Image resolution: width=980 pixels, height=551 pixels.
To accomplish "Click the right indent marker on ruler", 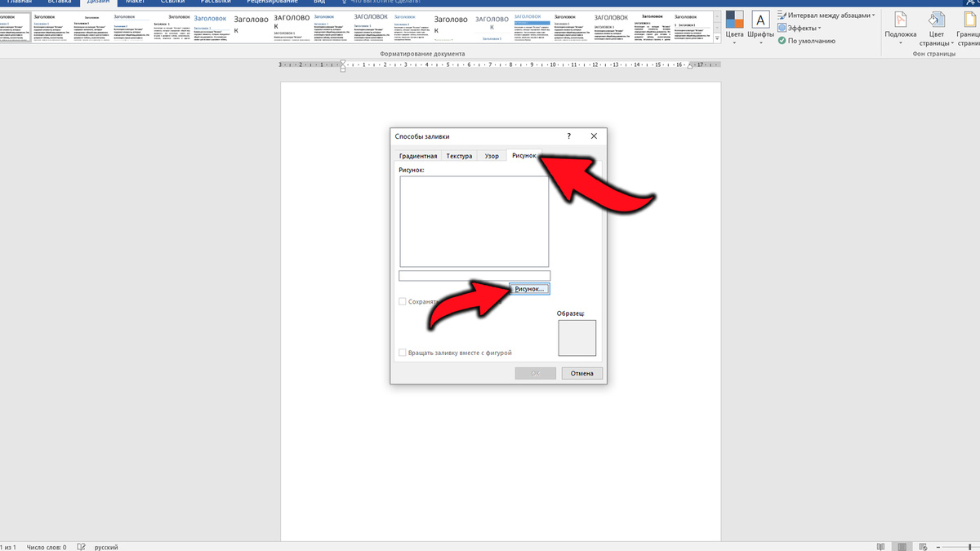I will point(690,67).
